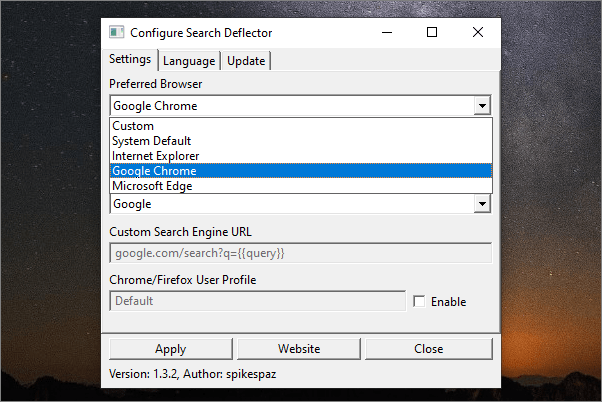Click 'Version: 1.3.2, Author: spikespaz' text

[x=192, y=374]
